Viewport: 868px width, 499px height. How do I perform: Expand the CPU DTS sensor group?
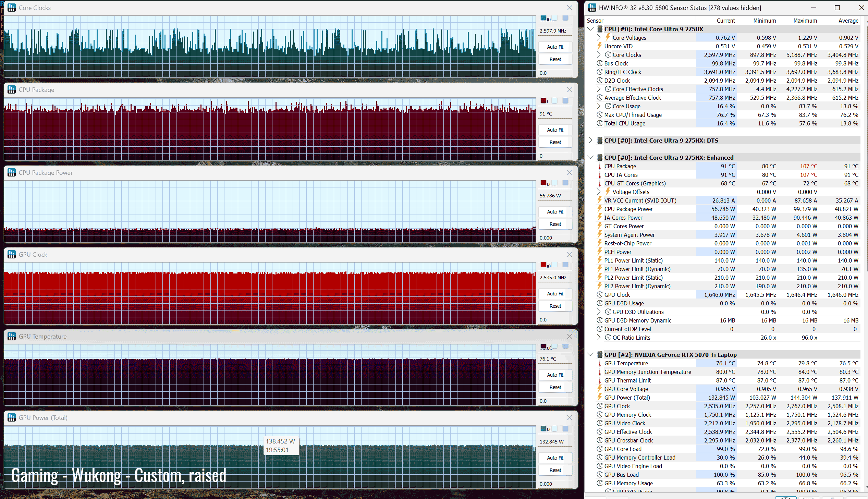[590, 140]
